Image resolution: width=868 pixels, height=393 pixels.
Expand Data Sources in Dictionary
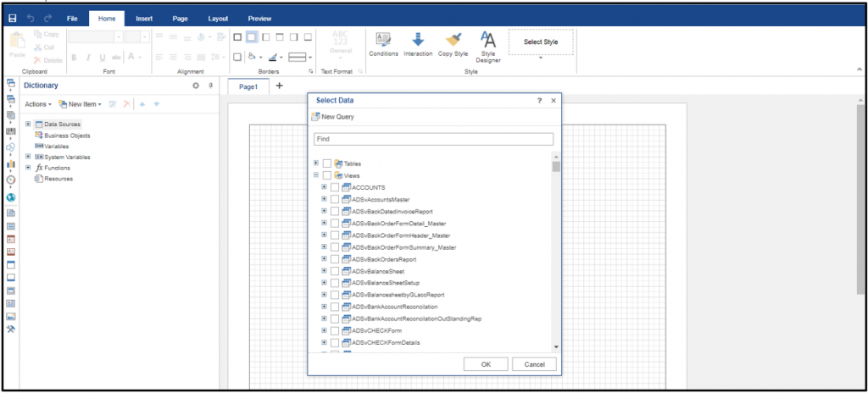[x=28, y=124]
